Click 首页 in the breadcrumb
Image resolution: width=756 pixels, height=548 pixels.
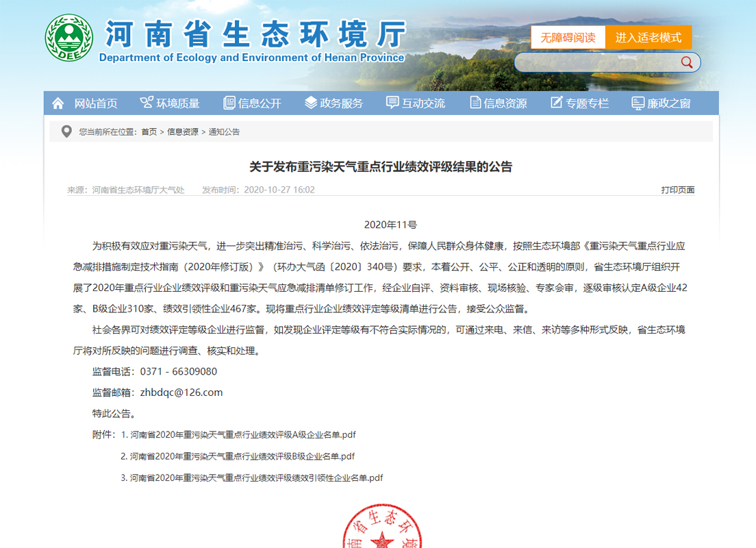click(149, 132)
